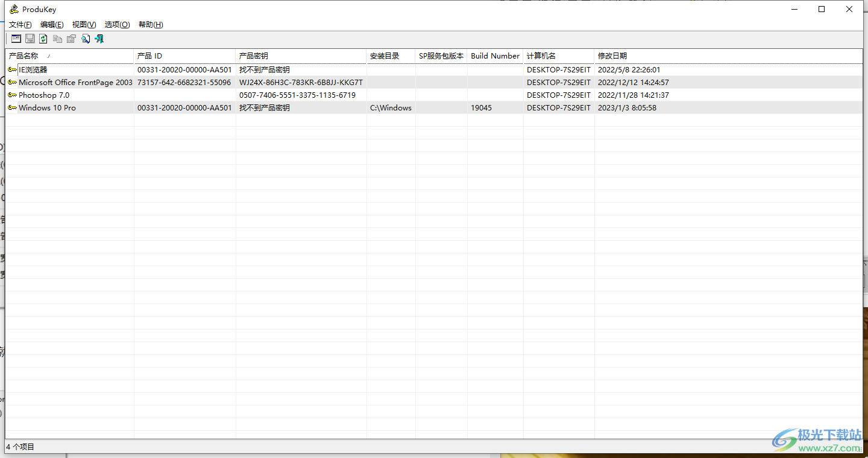Open the 帮助(H) menu
Viewport: 868px width, 458px height.
tap(151, 25)
